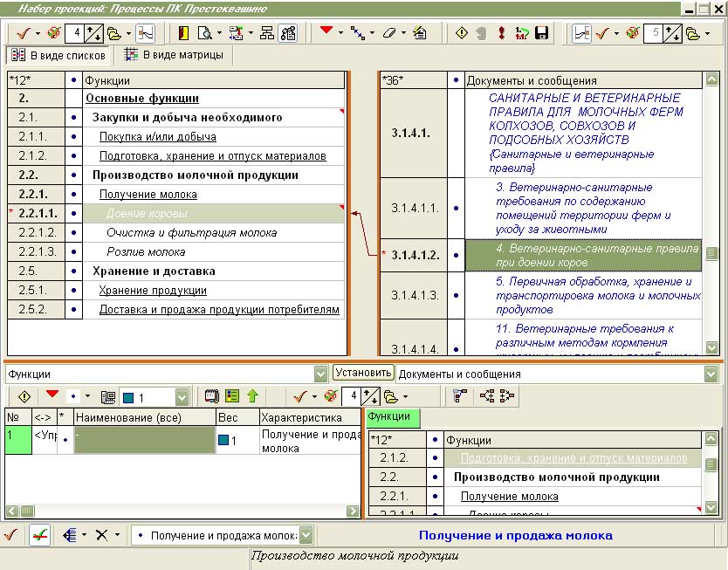This screenshot has width=728, height=570.
Task: Select the Очистка и фильтрация молока row
Action: [x=191, y=233]
